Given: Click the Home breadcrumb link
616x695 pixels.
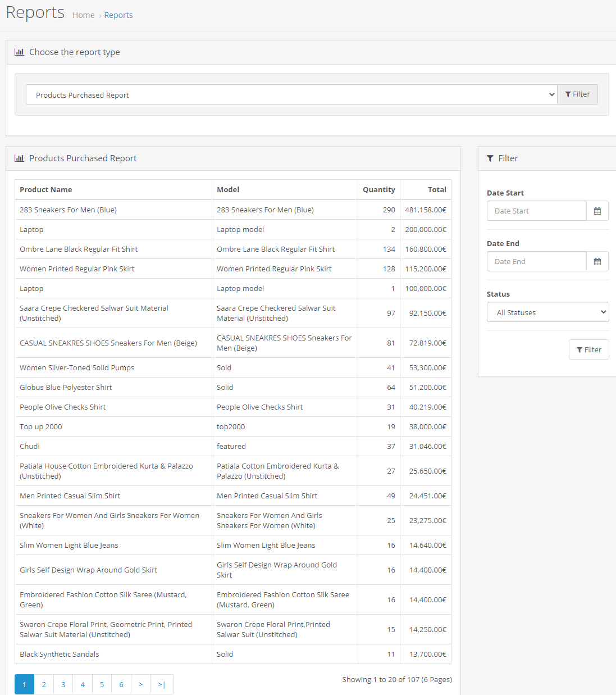Looking at the screenshot, I should pyautogui.click(x=83, y=15).
